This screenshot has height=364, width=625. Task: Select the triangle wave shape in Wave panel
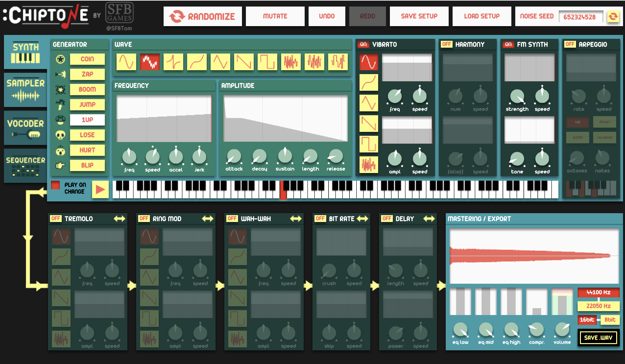click(220, 62)
